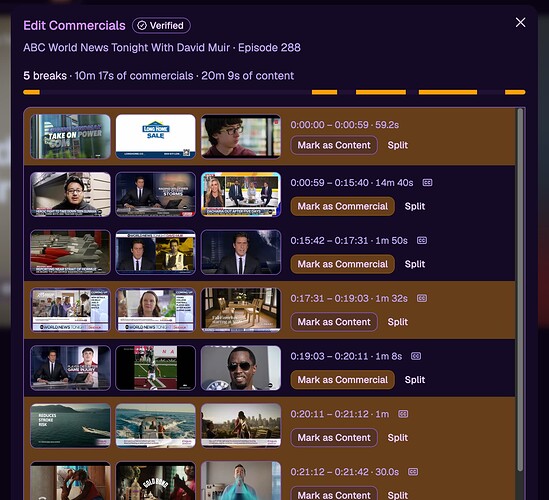Open the first thumbnail in the 0:17:31 row
This screenshot has width=549, height=500.
(70, 310)
